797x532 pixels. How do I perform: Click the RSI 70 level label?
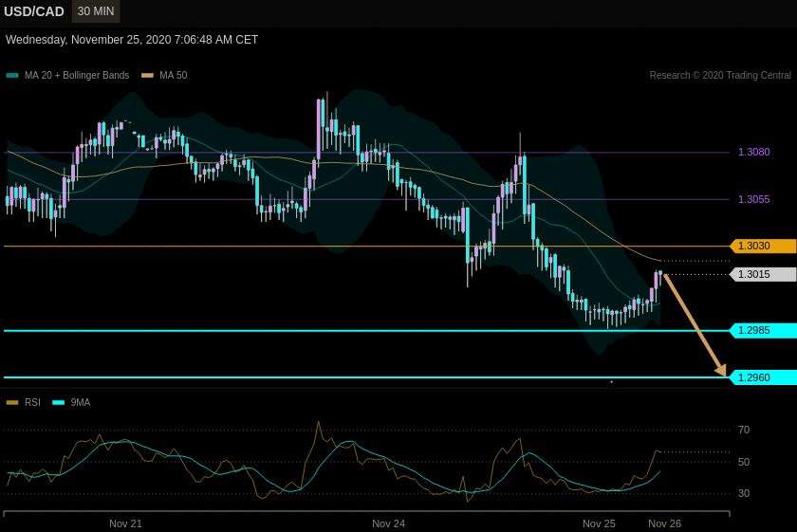coord(744,430)
